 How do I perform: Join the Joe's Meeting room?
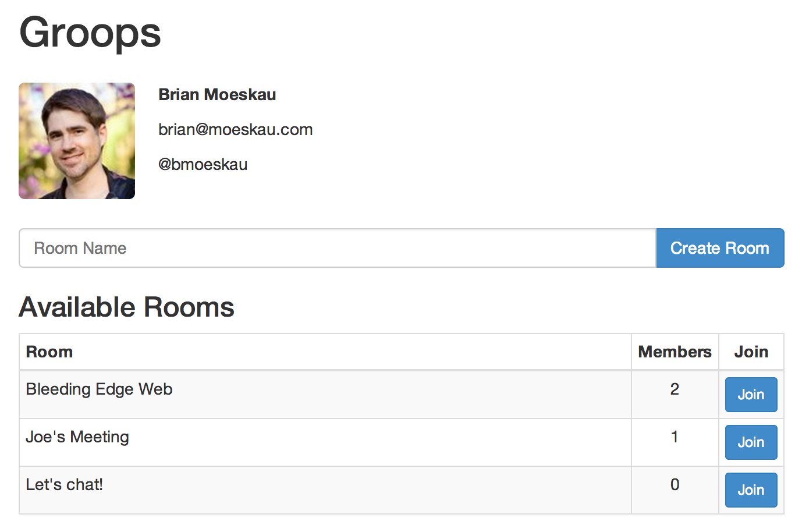click(751, 442)
